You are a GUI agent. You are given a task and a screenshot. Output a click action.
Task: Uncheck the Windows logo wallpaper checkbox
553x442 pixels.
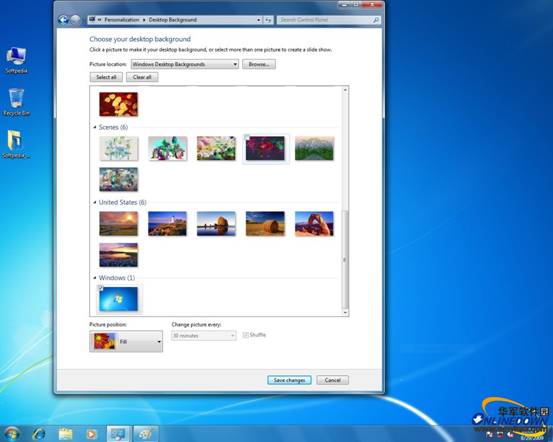pos(101,288)
